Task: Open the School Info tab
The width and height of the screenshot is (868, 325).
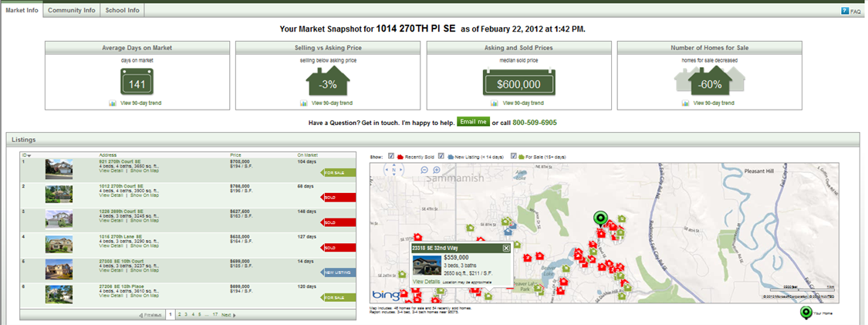Action: click(x=122, y=10)
